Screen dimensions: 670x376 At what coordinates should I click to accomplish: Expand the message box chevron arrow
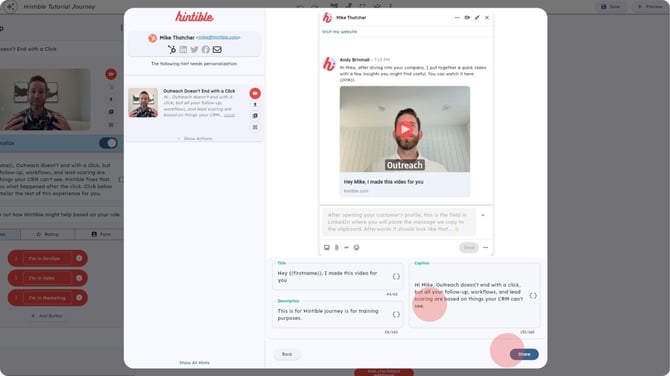pyautogui.click(x=483, y=215)
